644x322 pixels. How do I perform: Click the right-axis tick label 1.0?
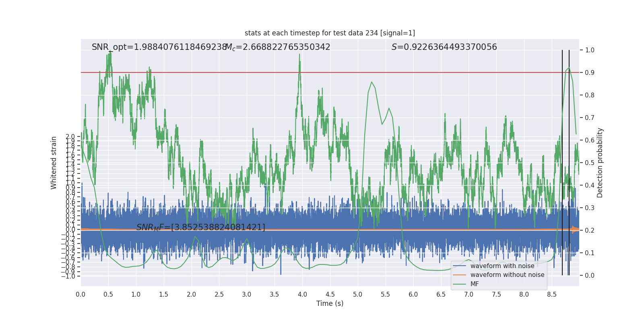[590, 50]
